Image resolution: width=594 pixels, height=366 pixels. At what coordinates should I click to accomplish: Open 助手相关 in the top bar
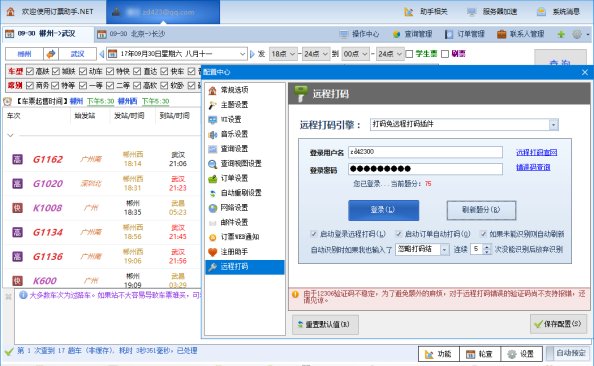(426, 12)
